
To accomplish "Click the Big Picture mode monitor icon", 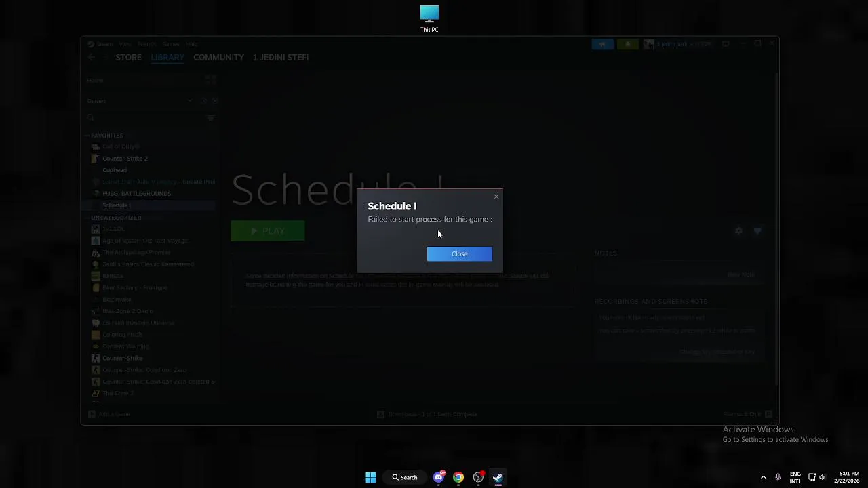I will coord(726,44).
